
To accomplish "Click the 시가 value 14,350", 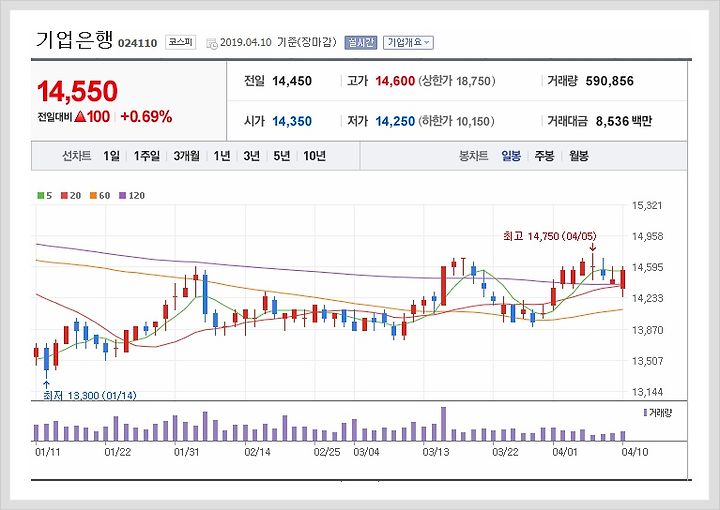I will coord(292,122).
